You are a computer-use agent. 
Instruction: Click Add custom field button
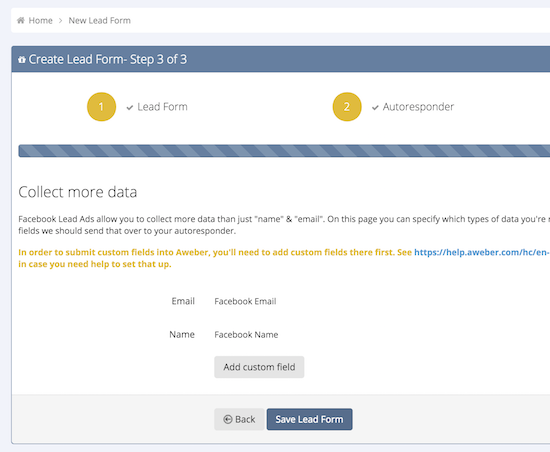tap(259, 367)
